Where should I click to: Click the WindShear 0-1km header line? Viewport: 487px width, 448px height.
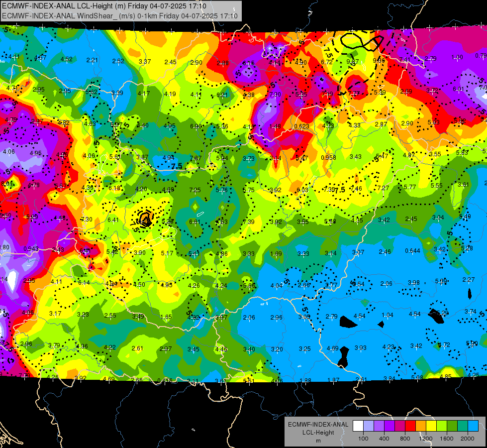[x=119, y=16]
